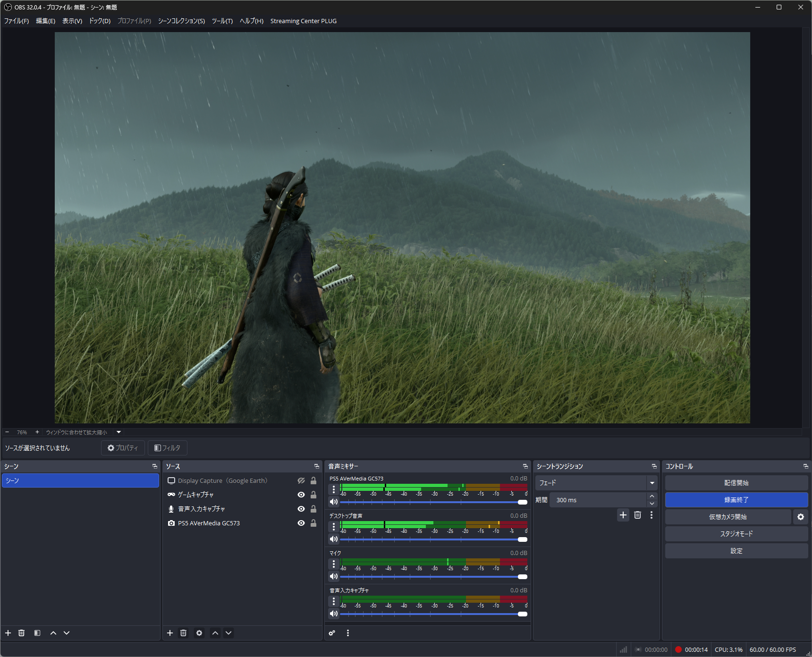Open options menu for マイク audio channel
The height and width of the screenshot is (657, 812).
334,564
